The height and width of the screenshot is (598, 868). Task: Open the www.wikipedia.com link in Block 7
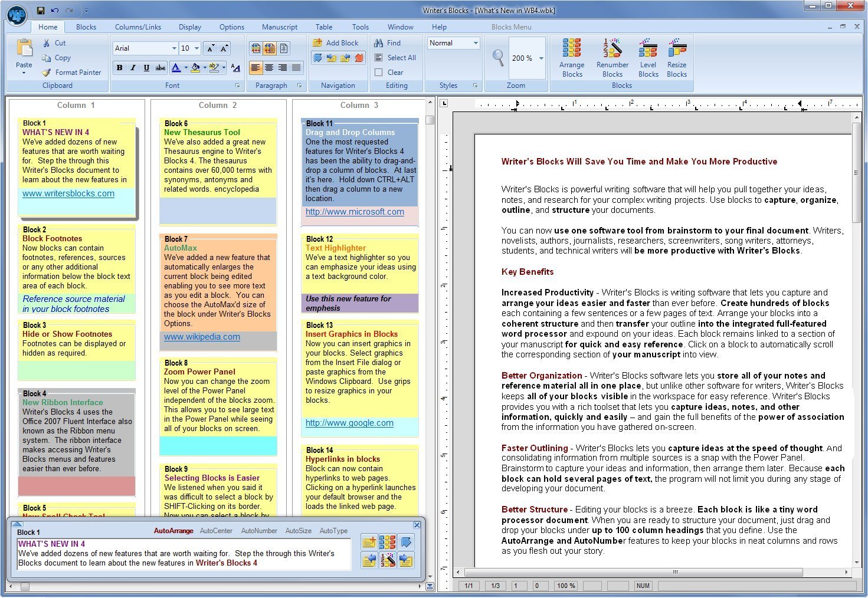202,337
